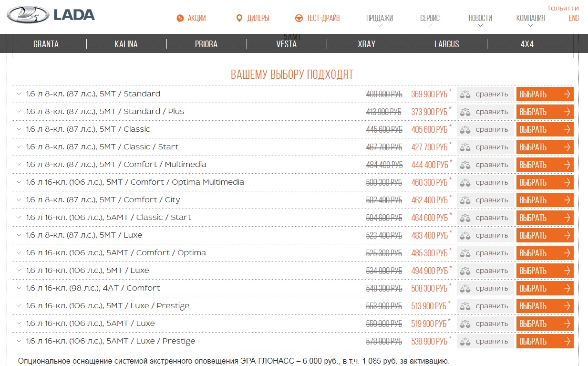This screenshot has height=366, width=588.
Task: Open Акции promotions link
Action: click(197, 18)
